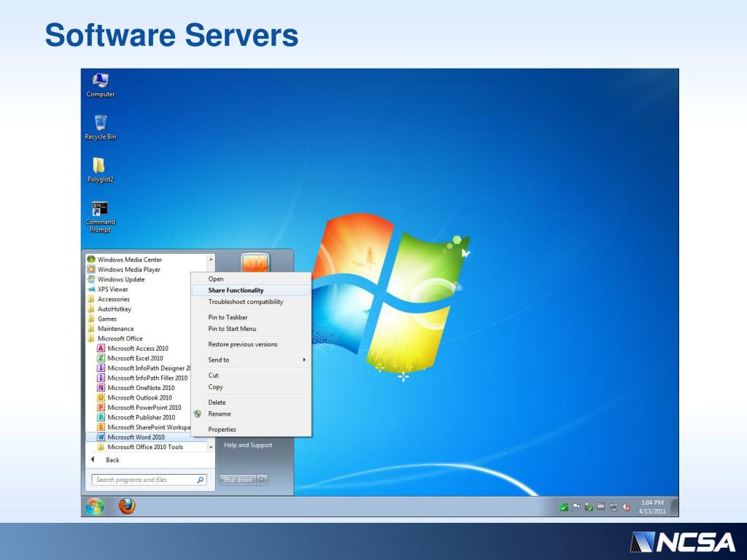This screenshot has height=560, width=747.
Task: Select the Polyglot2 folder icon
Action: point(100,170)
